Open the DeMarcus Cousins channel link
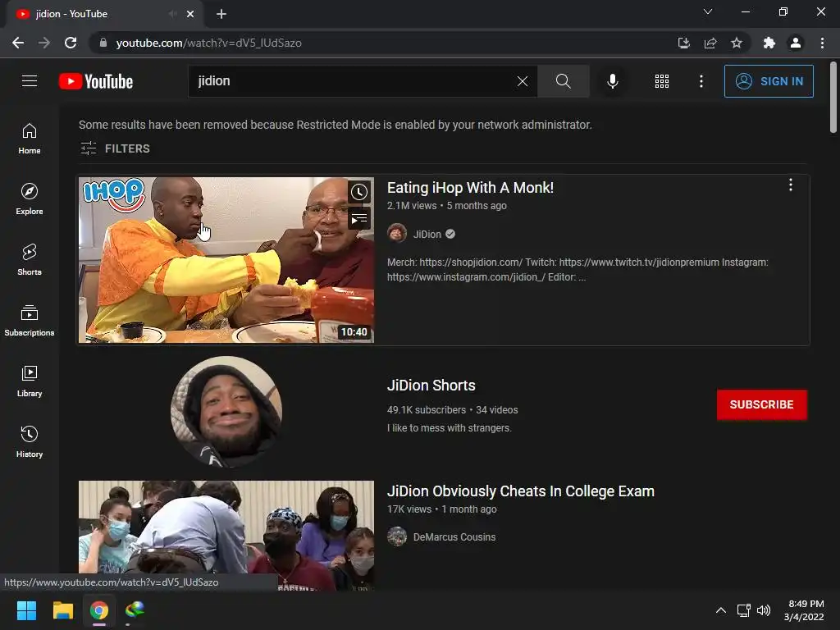The image size is (840, 630). (454, 536)
